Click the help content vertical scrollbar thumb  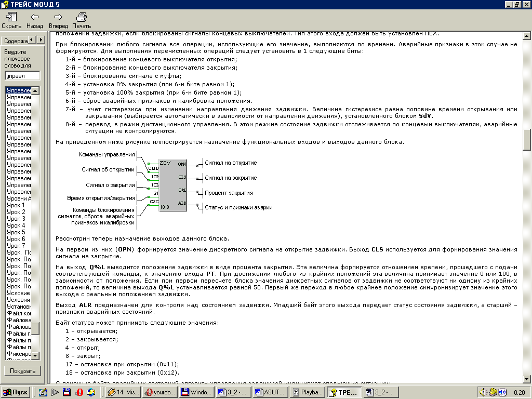click(x=527, y=139)
